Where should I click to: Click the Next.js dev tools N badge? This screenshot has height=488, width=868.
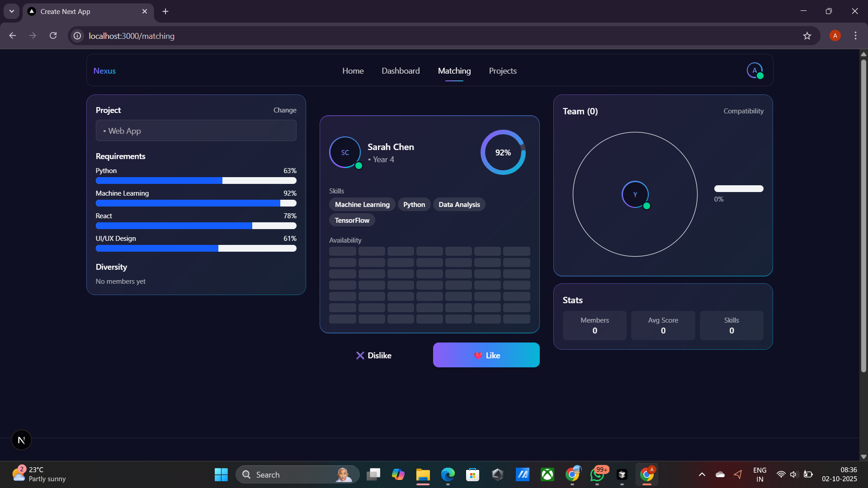click(21, 440)
